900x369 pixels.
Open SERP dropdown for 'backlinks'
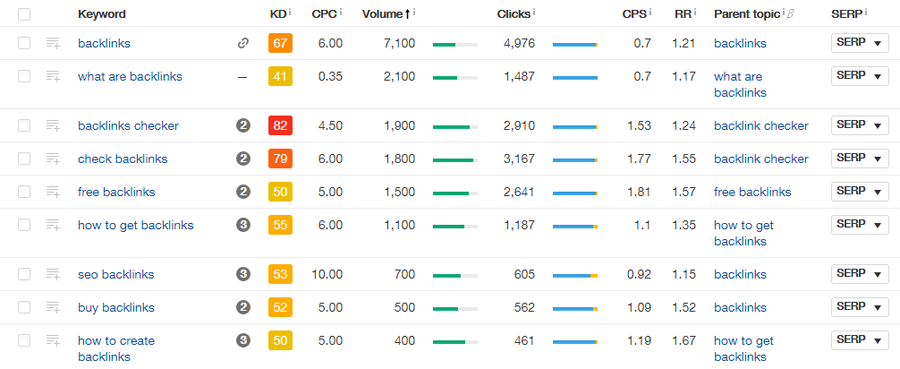860,43
